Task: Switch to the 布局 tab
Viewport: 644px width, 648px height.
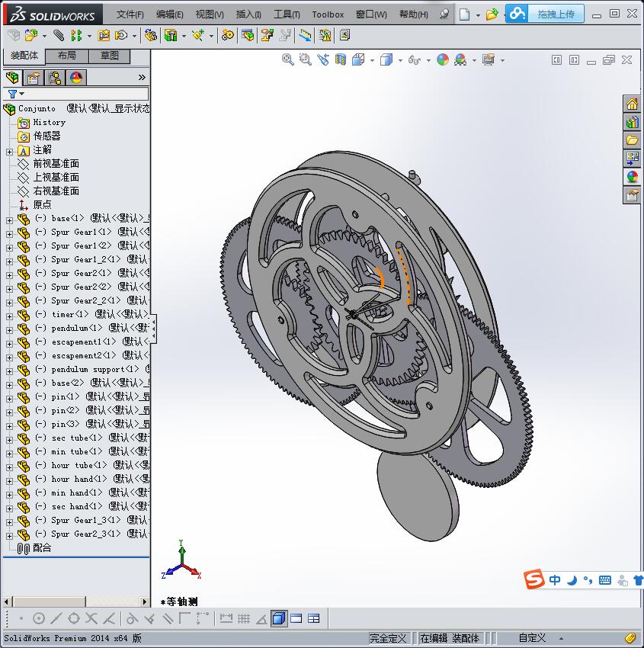Action: coord(66,56)
